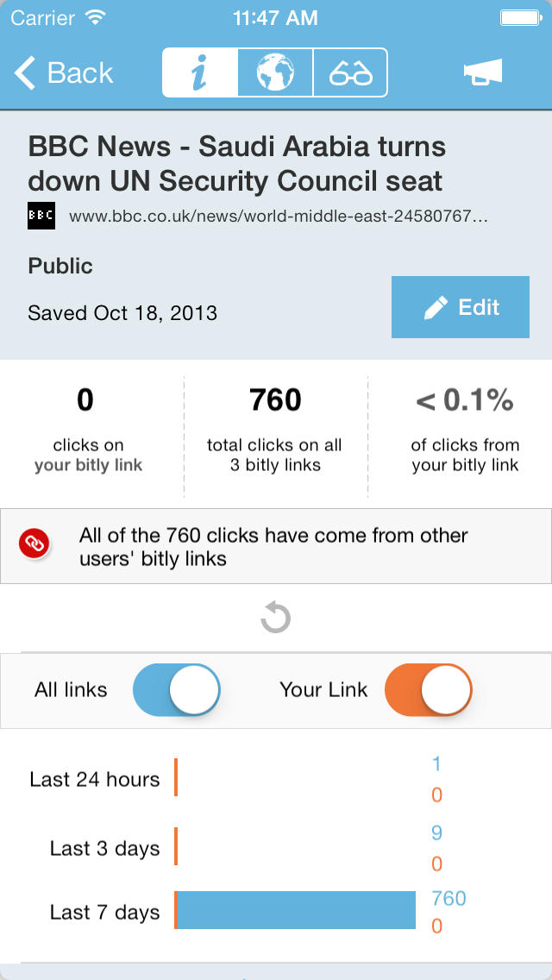Click the refresh arrow icon
This screenshot has height=980, width=552.
(276, 618)
